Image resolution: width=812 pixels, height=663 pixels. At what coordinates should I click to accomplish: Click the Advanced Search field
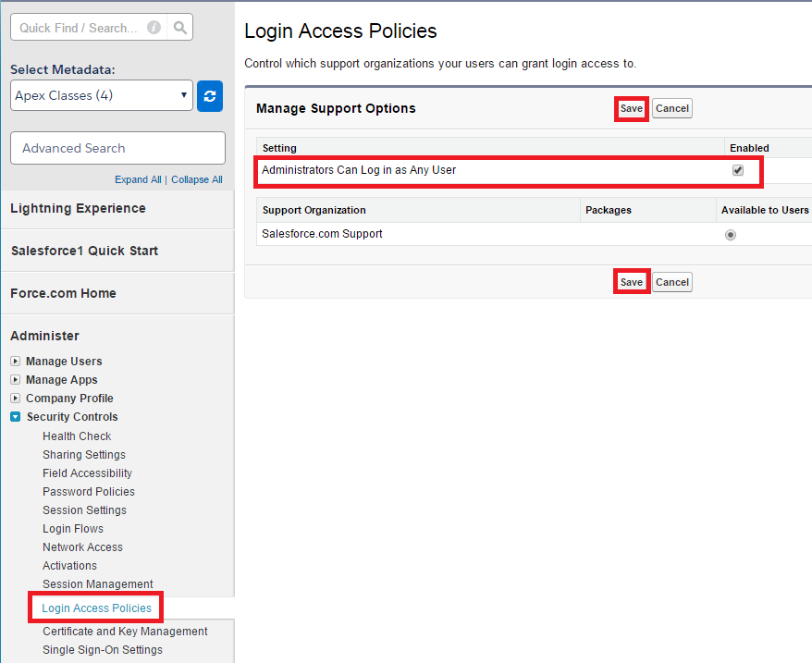coord(117,148)
